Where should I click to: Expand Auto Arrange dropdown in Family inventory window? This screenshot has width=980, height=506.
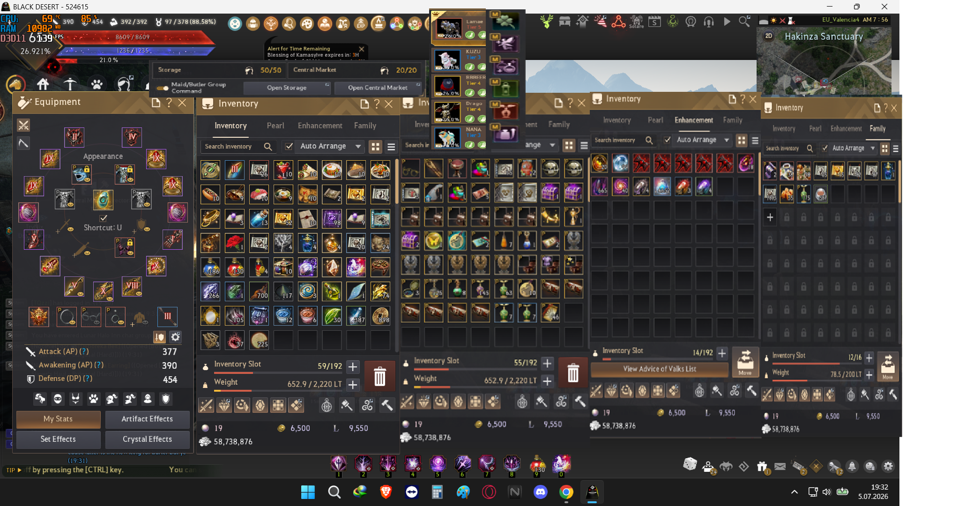(x=873, y=148)
